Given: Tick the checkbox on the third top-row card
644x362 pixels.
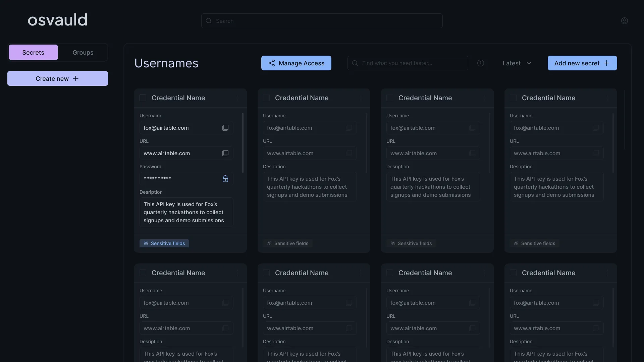Looking at the screenshot, I should [390, 98].
